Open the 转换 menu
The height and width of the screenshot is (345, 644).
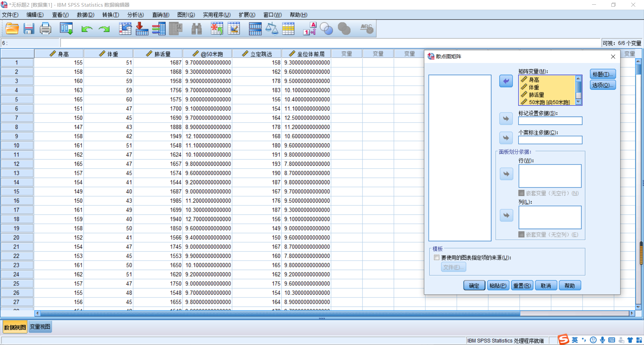click(x=111, y=15)
